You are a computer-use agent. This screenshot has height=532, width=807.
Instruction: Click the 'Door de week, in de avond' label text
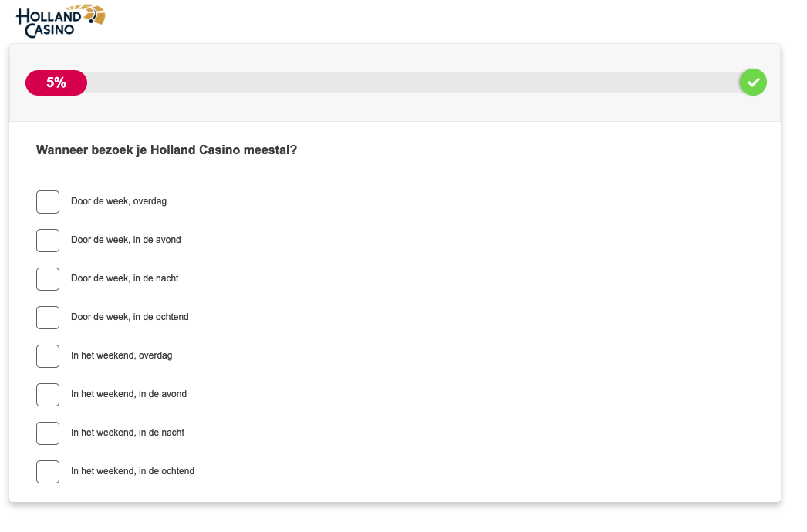[x=126, y=240]
